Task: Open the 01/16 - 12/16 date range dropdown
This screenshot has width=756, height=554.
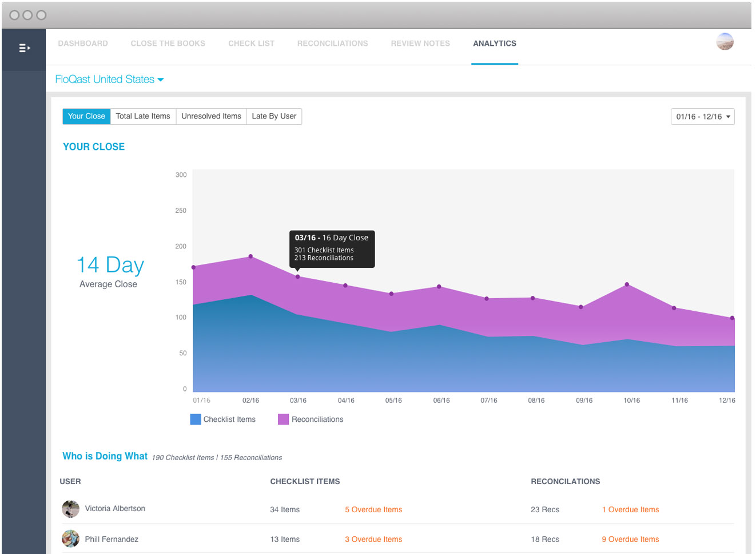Action: point(702,117)
